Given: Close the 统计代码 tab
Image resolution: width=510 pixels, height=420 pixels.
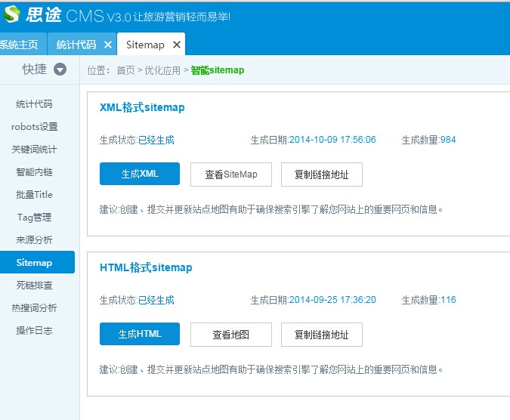Looking at the screenshot, I should pos(108,45).
